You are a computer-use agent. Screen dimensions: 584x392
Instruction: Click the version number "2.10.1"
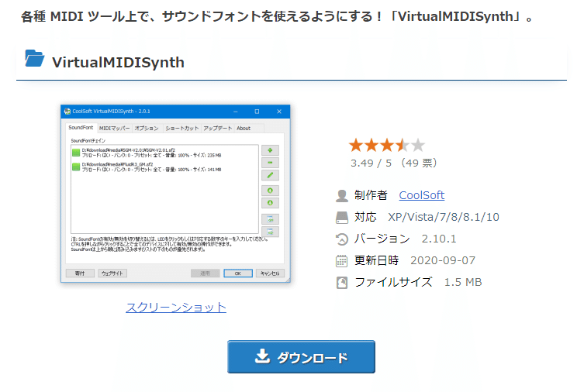point(439,239)
